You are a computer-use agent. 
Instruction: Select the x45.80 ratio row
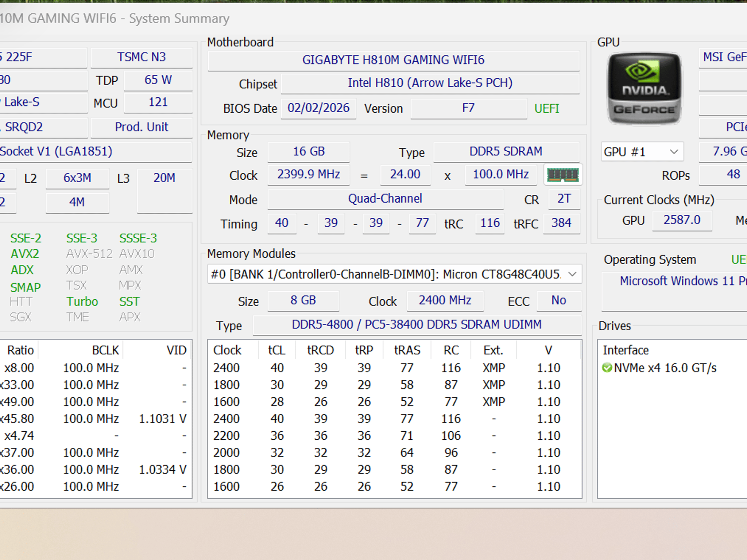[x=94, y=419]
